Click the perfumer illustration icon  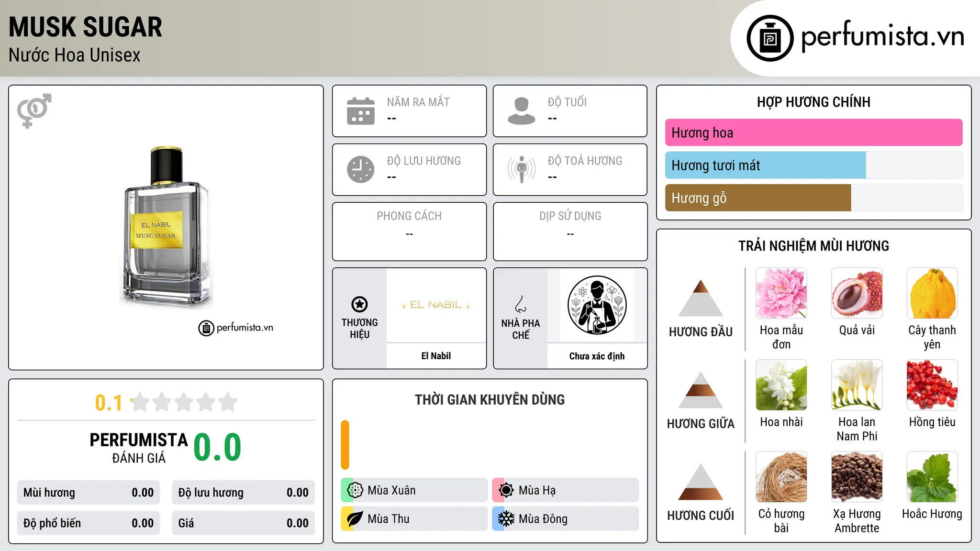point(597,305)
